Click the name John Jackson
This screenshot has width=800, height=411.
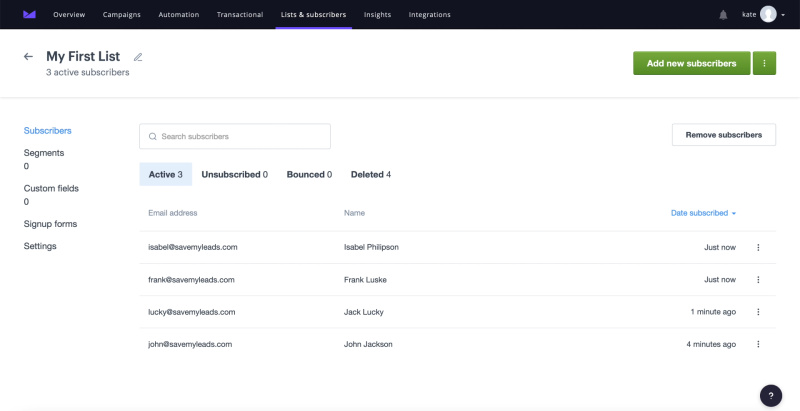368,344
